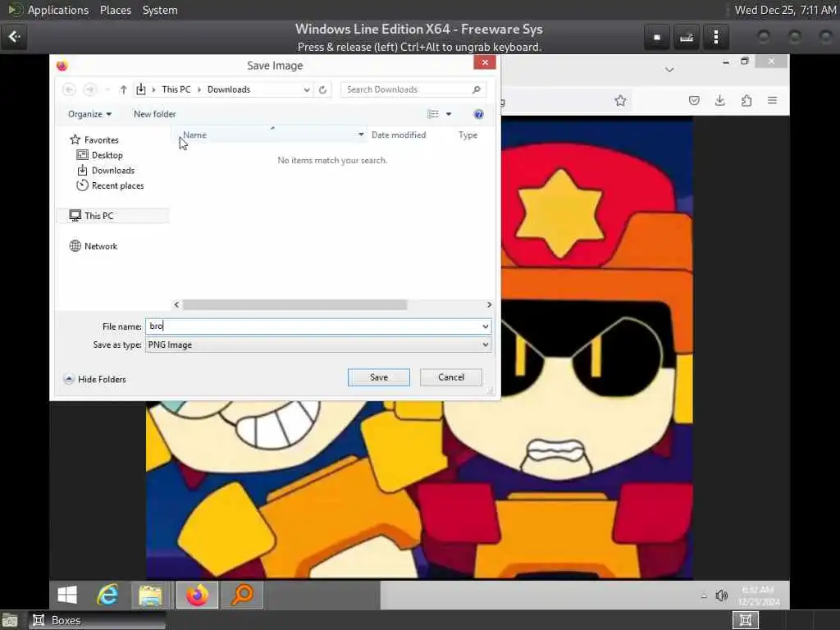Sort by the Type column header
This screenshot has height=630, width=840.
pyautogui.click(x=468, y=135)
